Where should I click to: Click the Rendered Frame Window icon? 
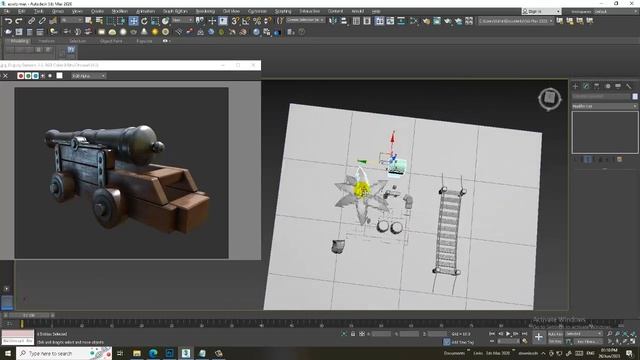[437, 21]
